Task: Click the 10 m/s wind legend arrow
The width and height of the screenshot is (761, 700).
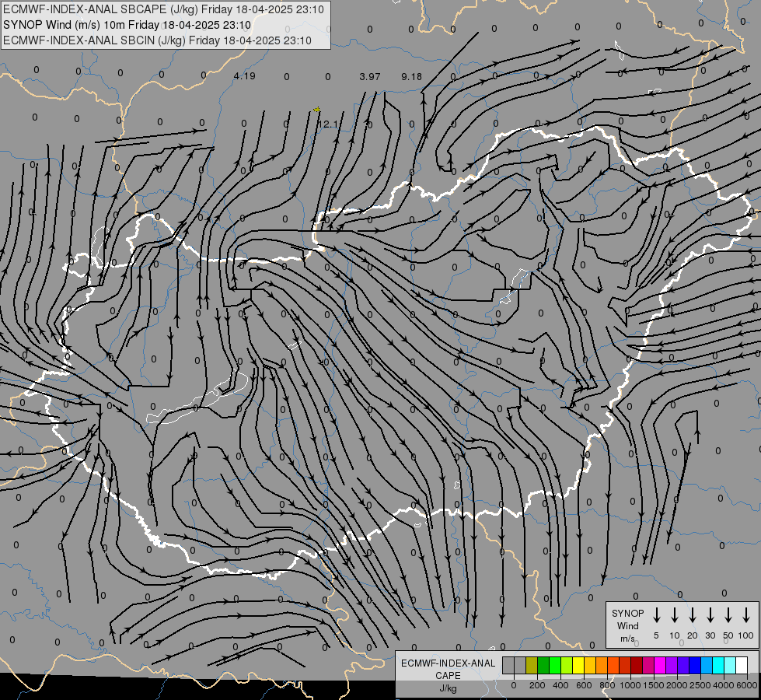Action: point(675,615)
